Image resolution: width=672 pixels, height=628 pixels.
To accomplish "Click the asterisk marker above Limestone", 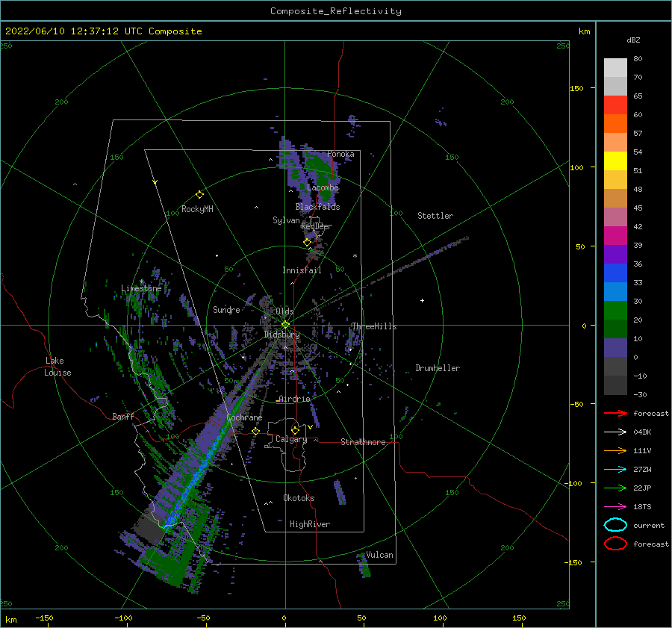I will point(141,282).
